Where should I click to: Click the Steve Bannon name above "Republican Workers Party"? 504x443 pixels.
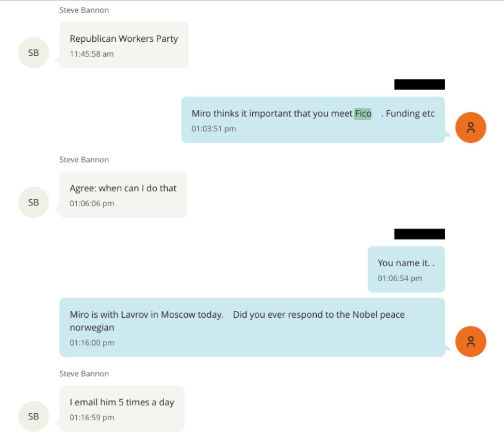click(x=84, y=10)
